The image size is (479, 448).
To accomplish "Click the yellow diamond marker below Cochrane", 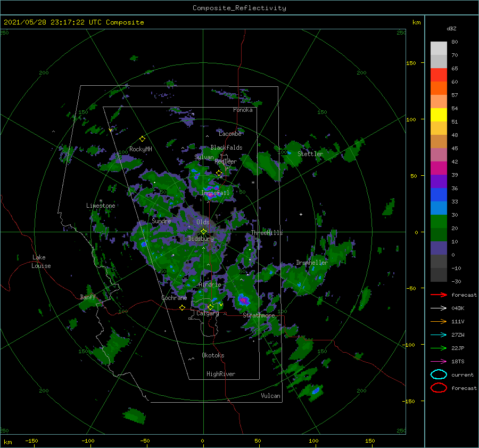I will (182, 307).
